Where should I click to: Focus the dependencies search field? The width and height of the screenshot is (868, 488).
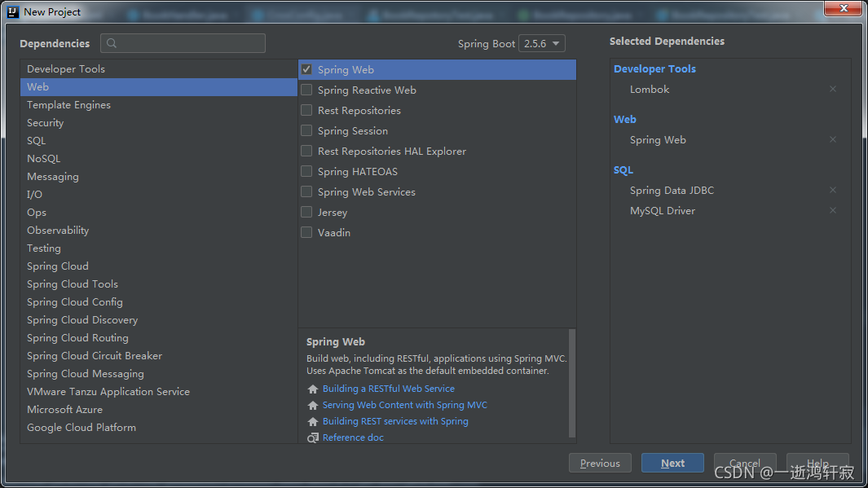pyautogui.click(x=183, y=43)
